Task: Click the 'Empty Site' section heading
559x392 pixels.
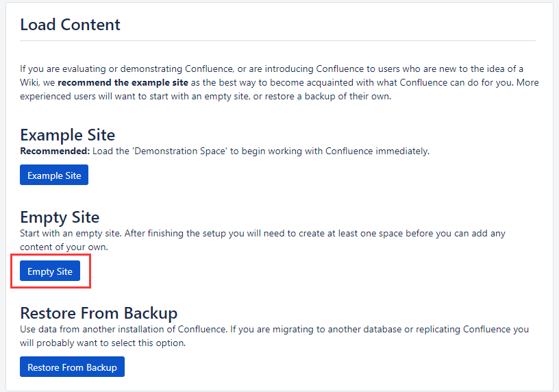Action: pyautogui.click(x=60, y=217)
